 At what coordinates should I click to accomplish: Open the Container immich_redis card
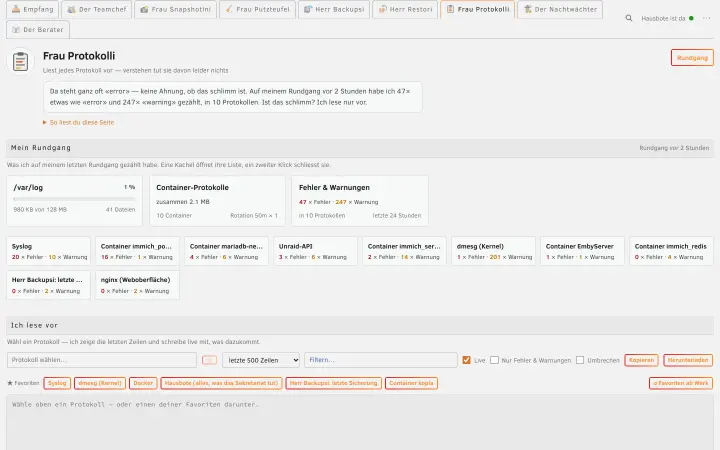[x=672, y=251]
